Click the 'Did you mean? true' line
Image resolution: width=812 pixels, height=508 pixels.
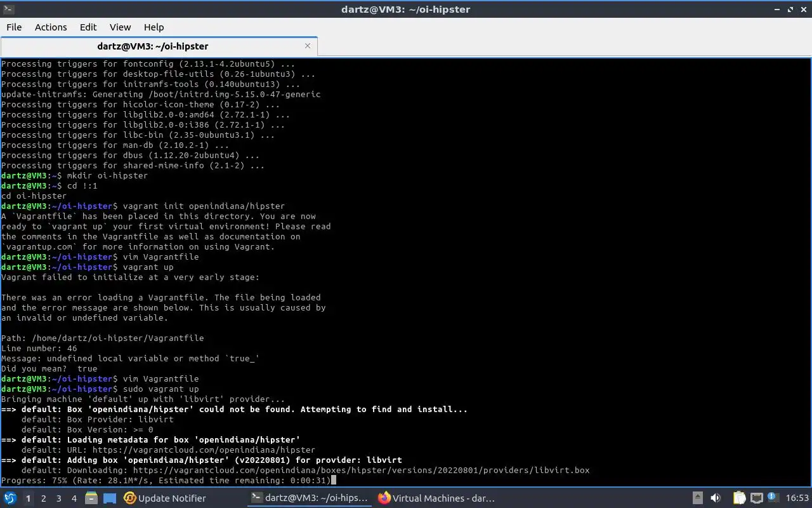click(x=49, y=369)
